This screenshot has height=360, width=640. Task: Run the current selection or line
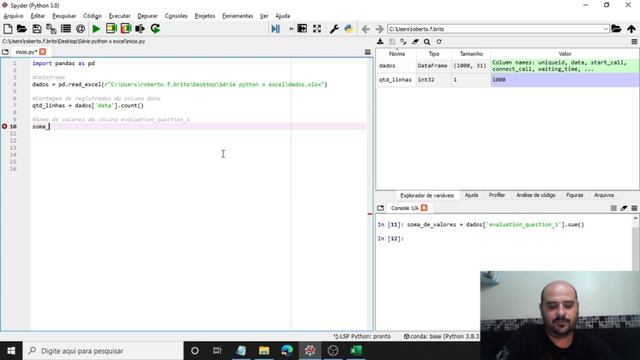click(140, 29)
